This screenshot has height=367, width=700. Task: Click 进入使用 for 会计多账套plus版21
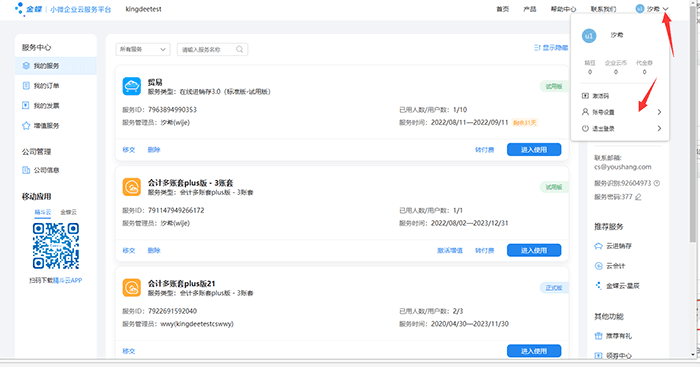534,351
